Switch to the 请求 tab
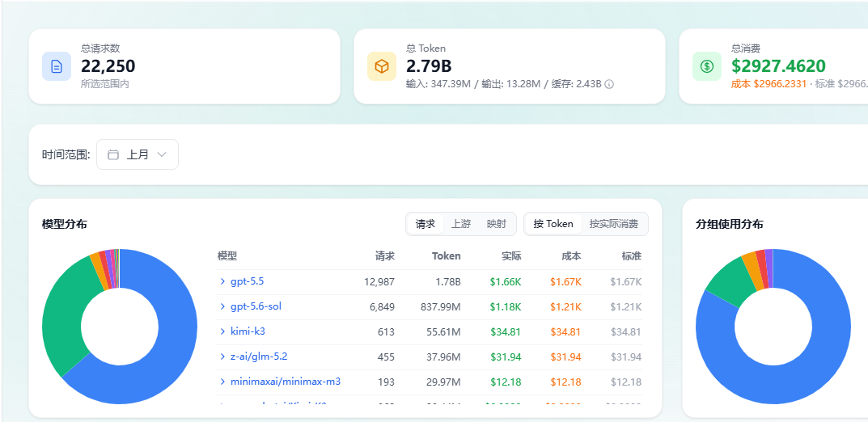This screenshot has height=422, width=868. (x=426, y=224)
